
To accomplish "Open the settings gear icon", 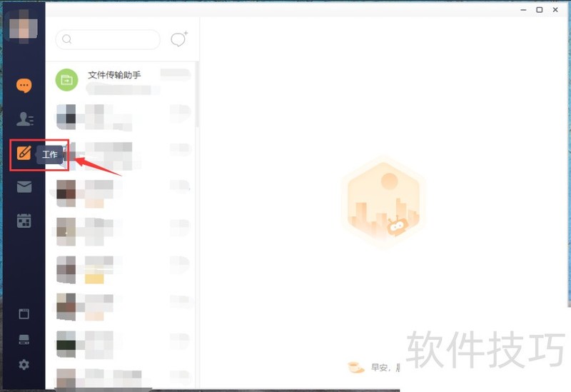I will pos(24,364).
